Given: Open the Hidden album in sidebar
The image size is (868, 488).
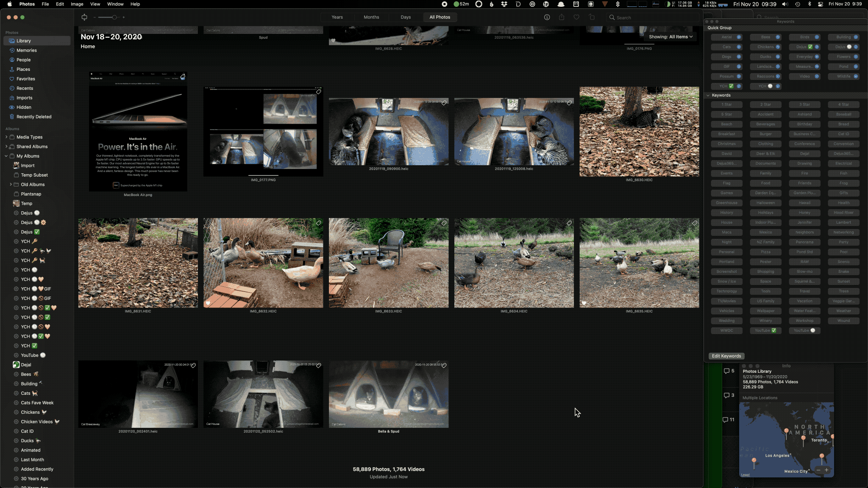Looking at the screenshot, I should point(37,107).
